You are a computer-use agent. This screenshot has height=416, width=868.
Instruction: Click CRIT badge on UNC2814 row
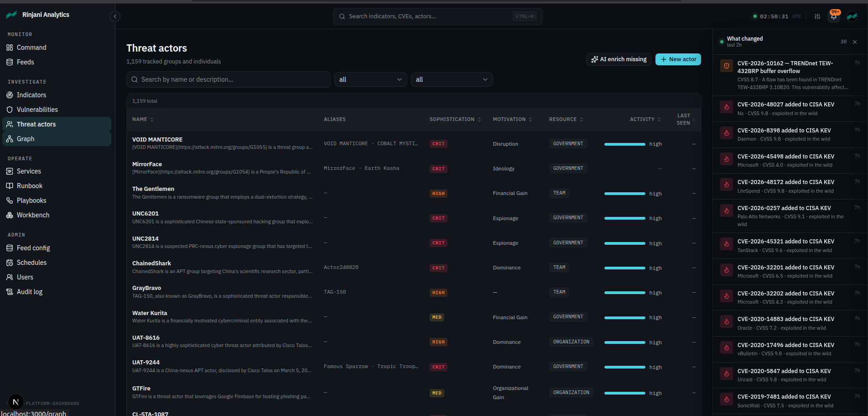pos(438,243)
